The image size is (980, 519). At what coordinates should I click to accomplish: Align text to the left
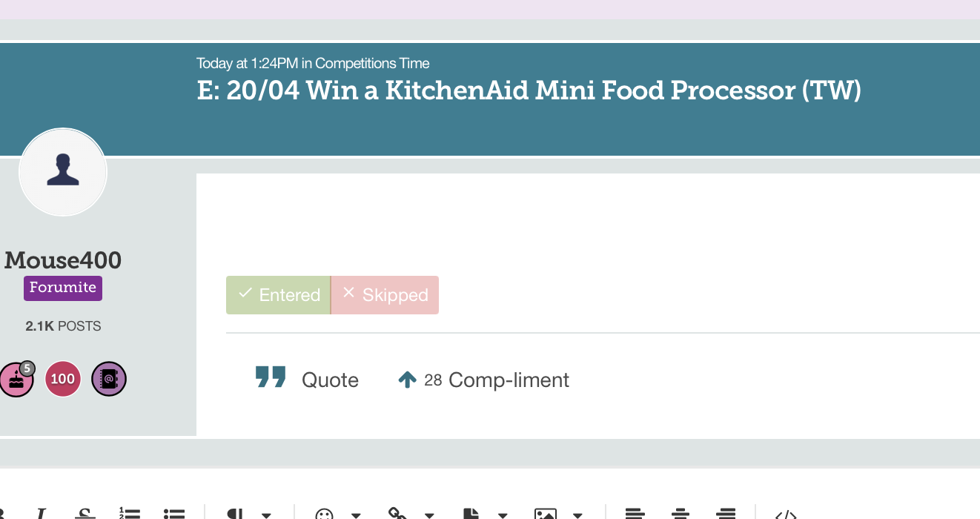pyautogui.click(x=635, y=514)
